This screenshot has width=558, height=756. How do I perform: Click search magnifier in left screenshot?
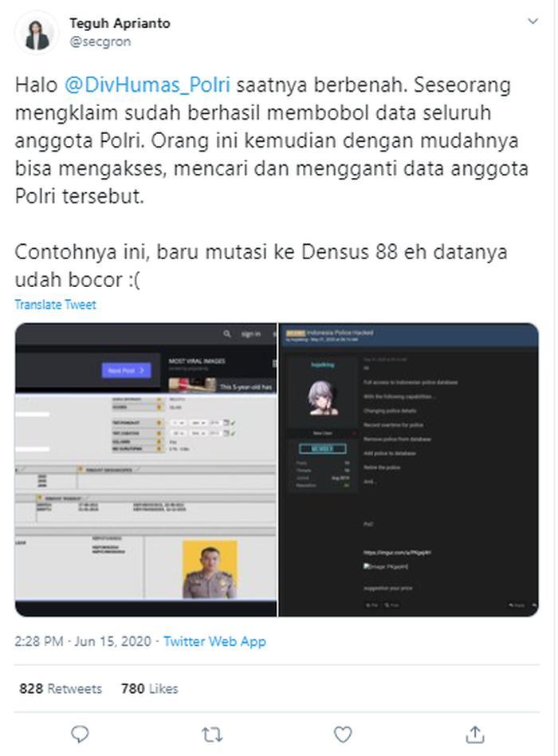(227, 333)
